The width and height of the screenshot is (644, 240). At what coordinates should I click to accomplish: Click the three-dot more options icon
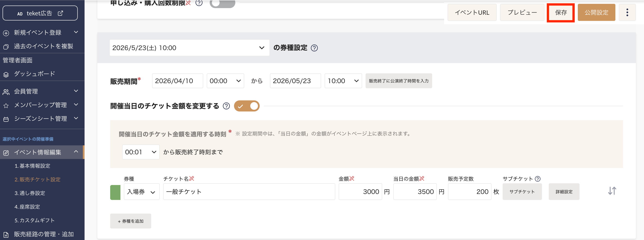[x=627, y=13]
